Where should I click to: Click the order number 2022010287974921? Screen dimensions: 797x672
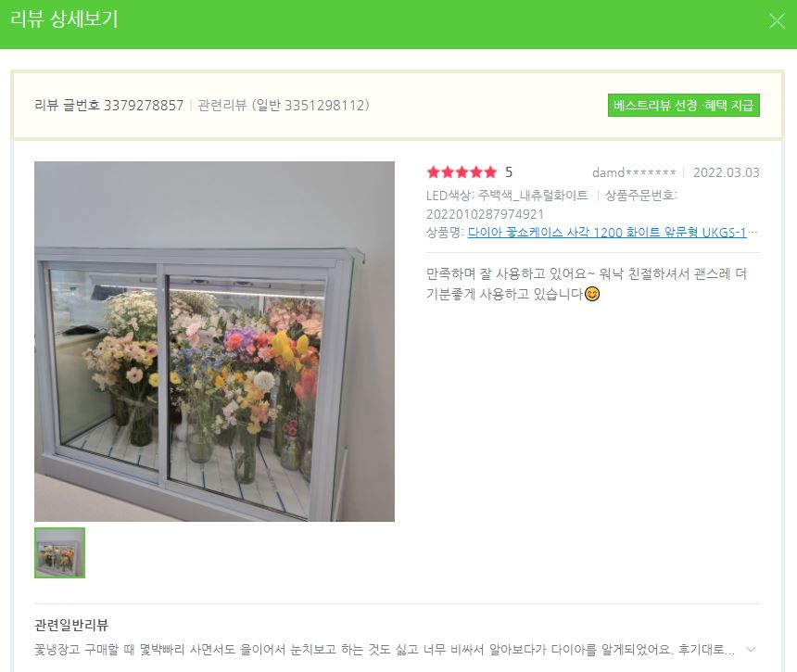click(x=485, y=214)
